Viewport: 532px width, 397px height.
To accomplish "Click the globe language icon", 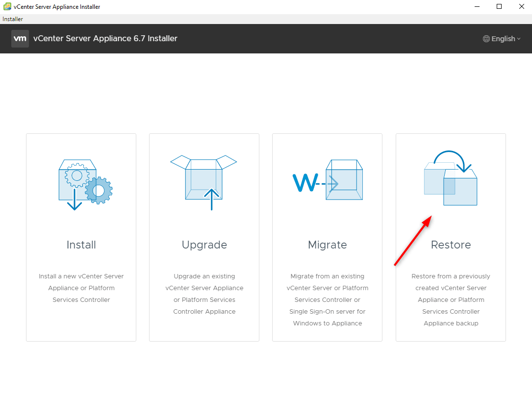I will [486, 39].
